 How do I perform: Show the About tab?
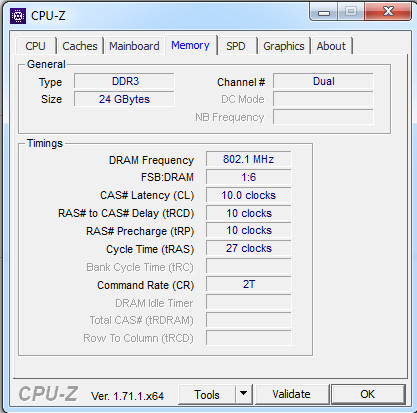[331, 46]
